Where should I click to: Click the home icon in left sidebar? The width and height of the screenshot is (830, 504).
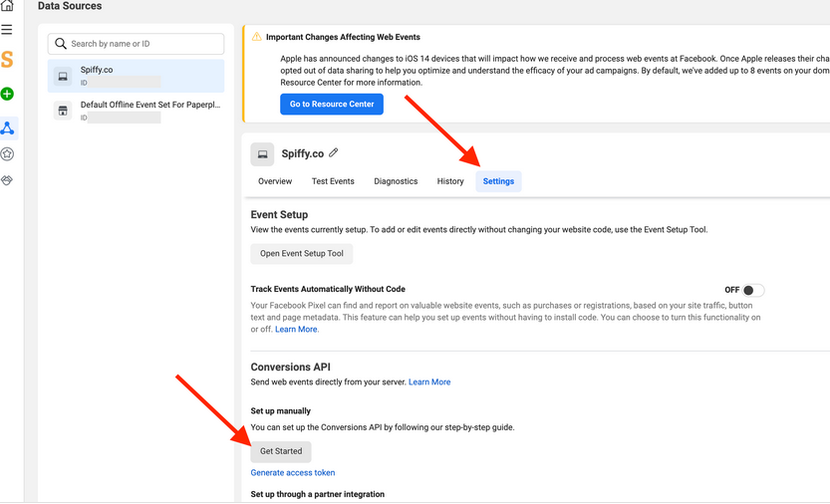(7, 5)
